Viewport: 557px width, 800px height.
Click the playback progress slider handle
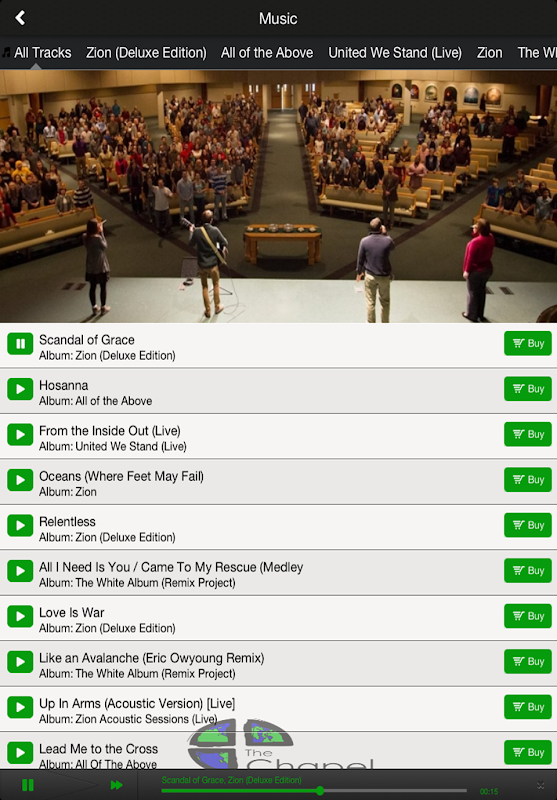[x=320, y=791]
